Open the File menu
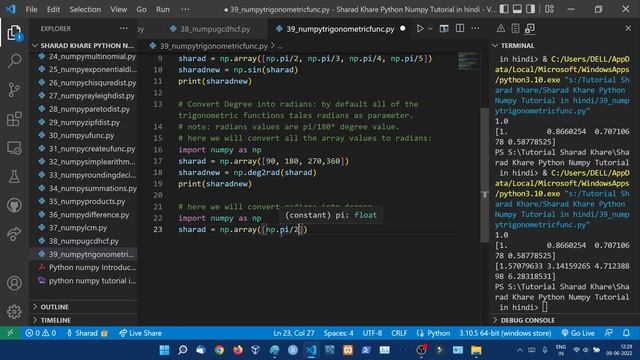The width and height of the screenshot is (640, 360). (x=31, y=9)
